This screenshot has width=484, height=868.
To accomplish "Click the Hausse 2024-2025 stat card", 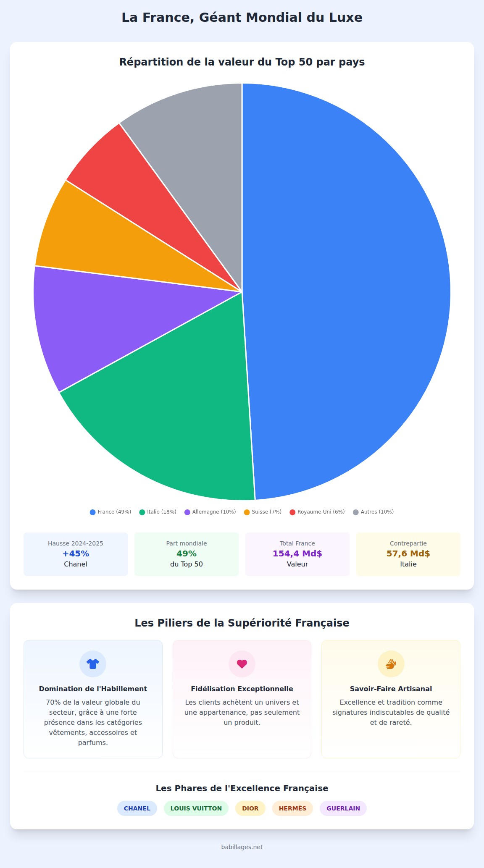I will (76, 554).
